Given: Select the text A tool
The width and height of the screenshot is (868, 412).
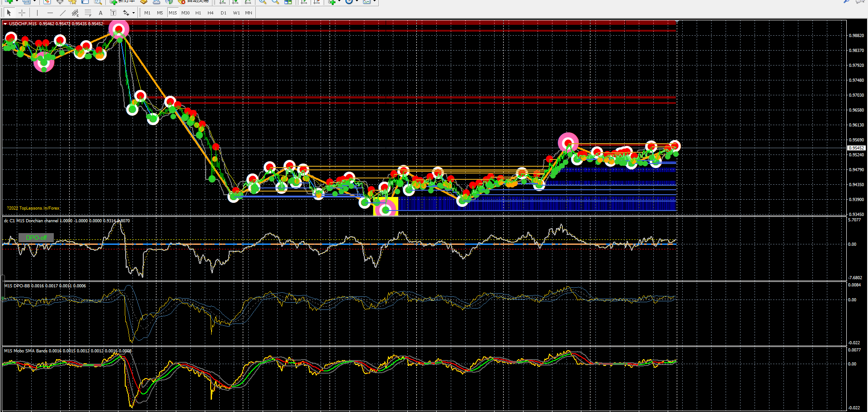Looking at the screenshot, I should (101, 13).
